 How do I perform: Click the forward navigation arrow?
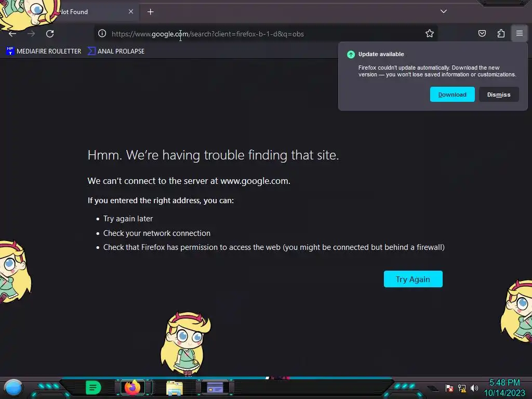pos(31,34)
